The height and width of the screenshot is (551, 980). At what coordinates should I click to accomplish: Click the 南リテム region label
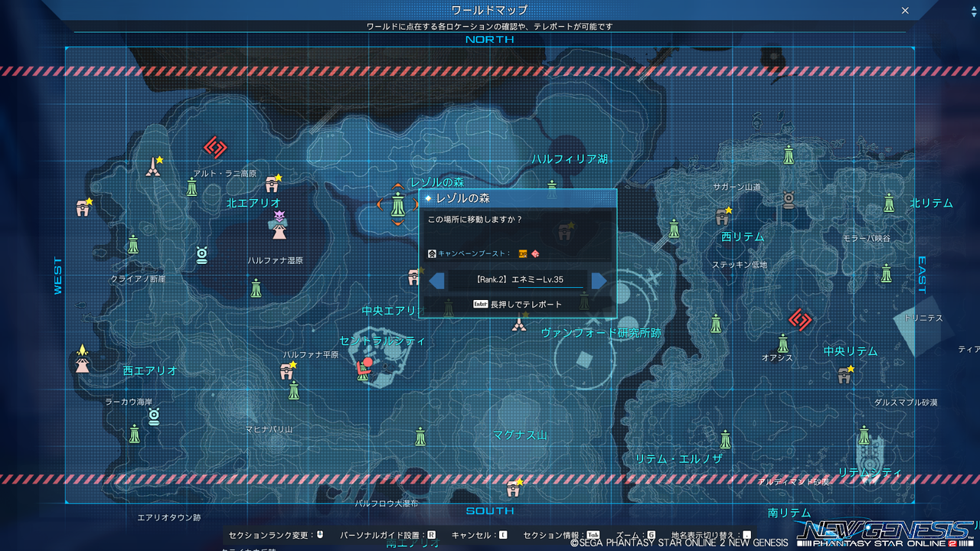pyautogui.click(x=789, y=513)
